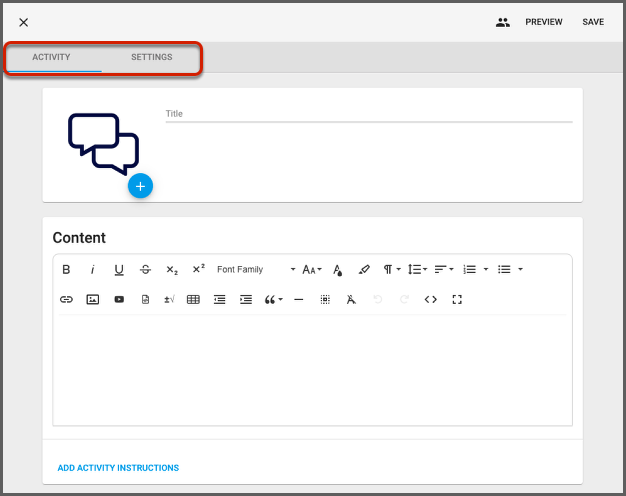Select the Activity tab
The width and height of the screenshot is (626, 496).
click(x=51, y=57)
